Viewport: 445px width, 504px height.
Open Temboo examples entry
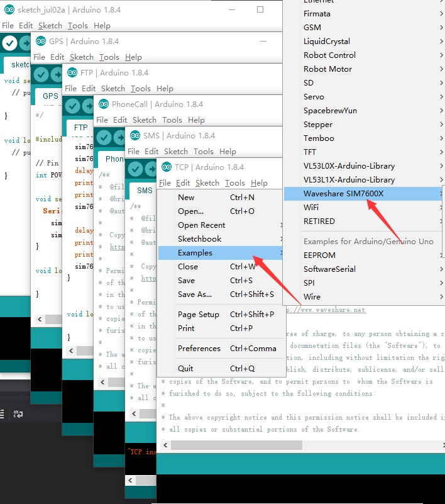[x=364, y=138]
